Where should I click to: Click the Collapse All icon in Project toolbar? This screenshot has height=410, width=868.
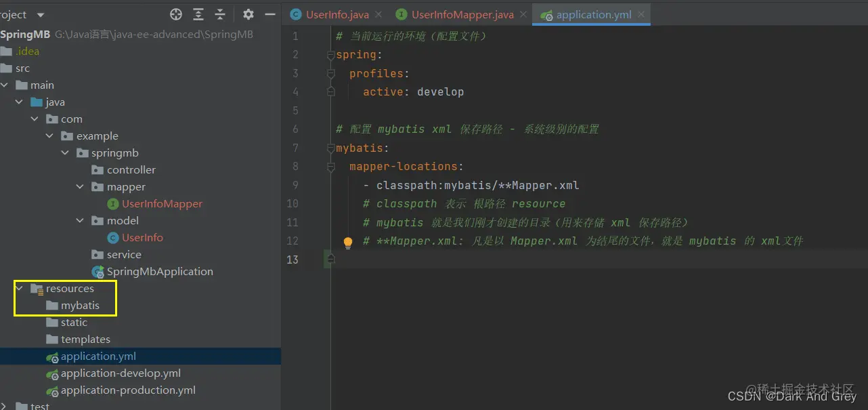tap(220, 14)
